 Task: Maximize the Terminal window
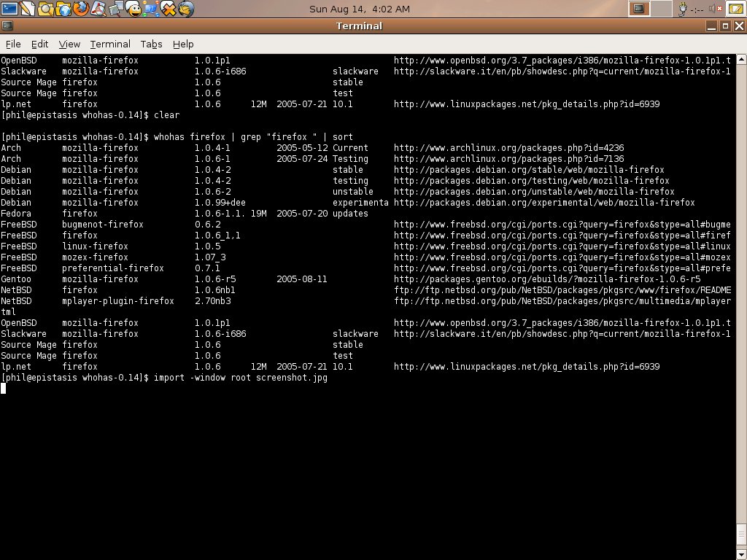pos(726,26)
